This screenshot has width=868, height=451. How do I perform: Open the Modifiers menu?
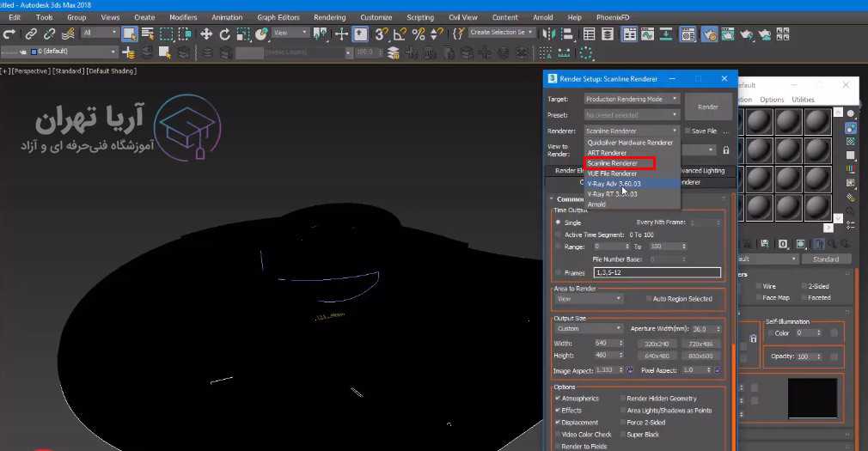pos(183,17)
